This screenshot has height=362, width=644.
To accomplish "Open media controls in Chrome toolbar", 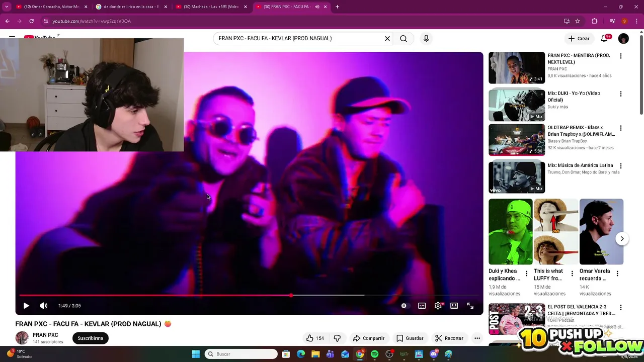I will click(x=612, y=21).
